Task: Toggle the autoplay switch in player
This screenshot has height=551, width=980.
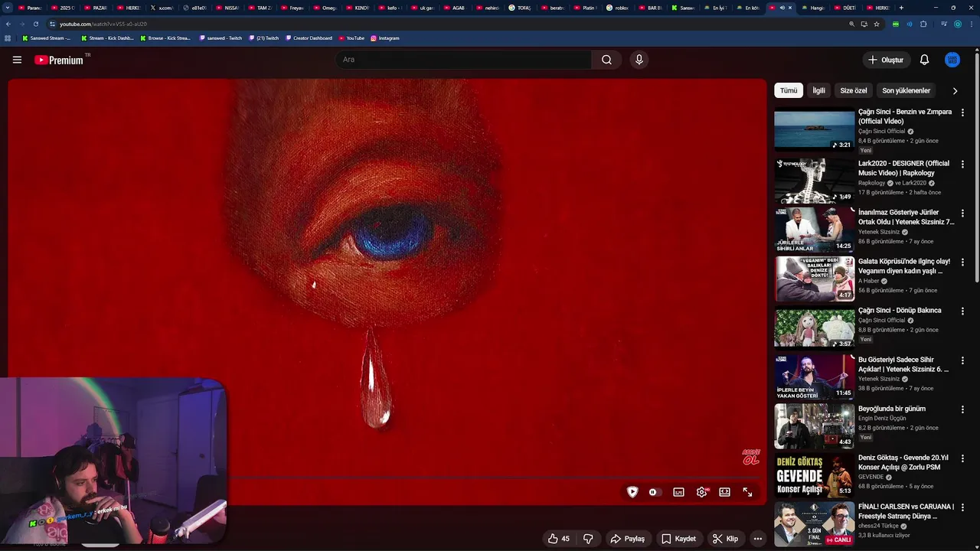Action: (655, 492)
